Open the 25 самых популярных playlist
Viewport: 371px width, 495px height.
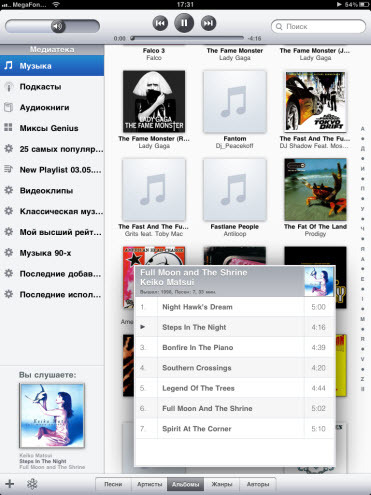pyautogui.click(x=52, y=149)
